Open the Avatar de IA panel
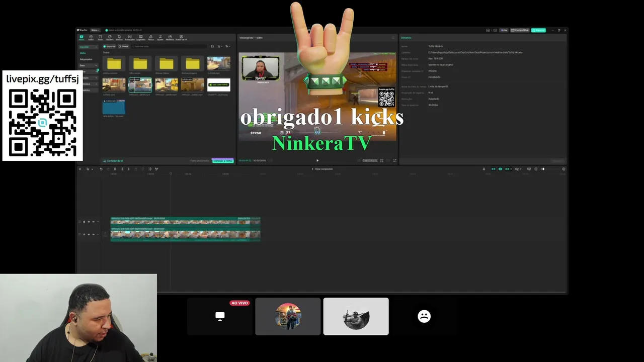The height and width of the screenshot is (362, 644). click(181, 38)
